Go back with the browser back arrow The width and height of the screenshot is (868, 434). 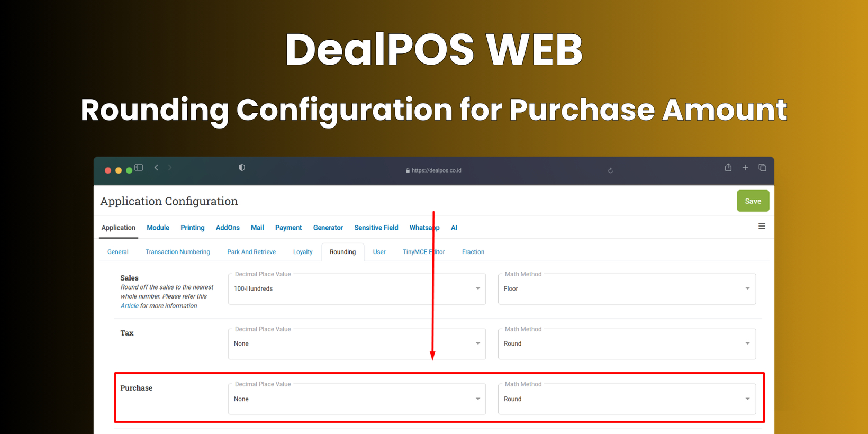pos(156,168)
